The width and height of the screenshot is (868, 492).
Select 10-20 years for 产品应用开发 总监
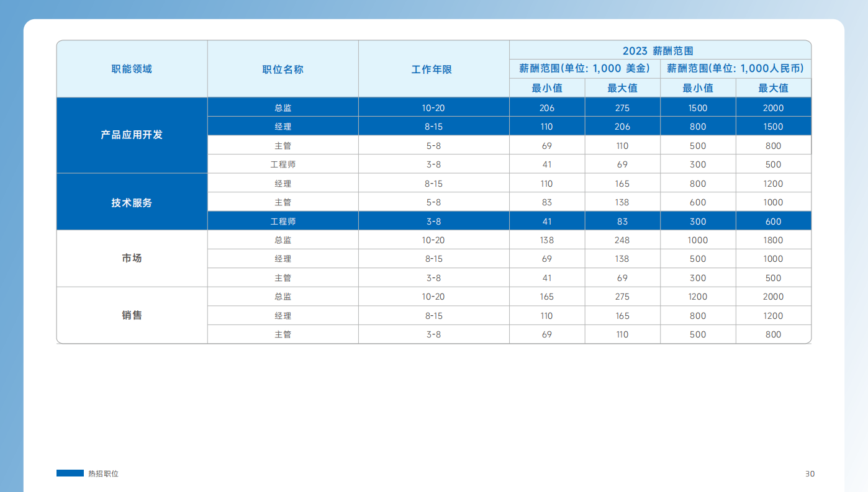[434, 107]
